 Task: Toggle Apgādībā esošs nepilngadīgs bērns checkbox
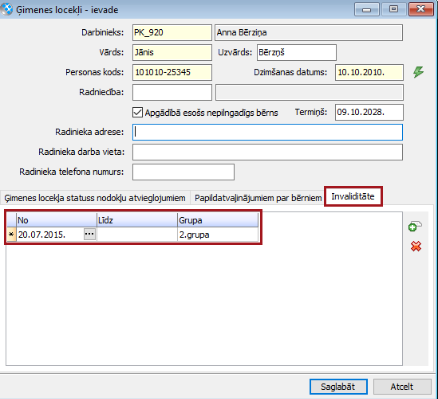(x=137, y=112)
